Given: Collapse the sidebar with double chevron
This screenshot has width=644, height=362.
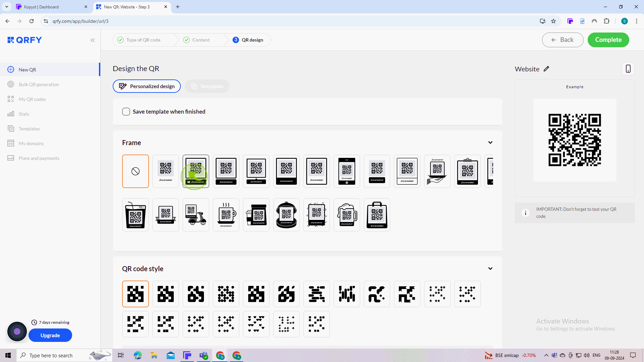Looking at the screenshot, I should 93,40.
